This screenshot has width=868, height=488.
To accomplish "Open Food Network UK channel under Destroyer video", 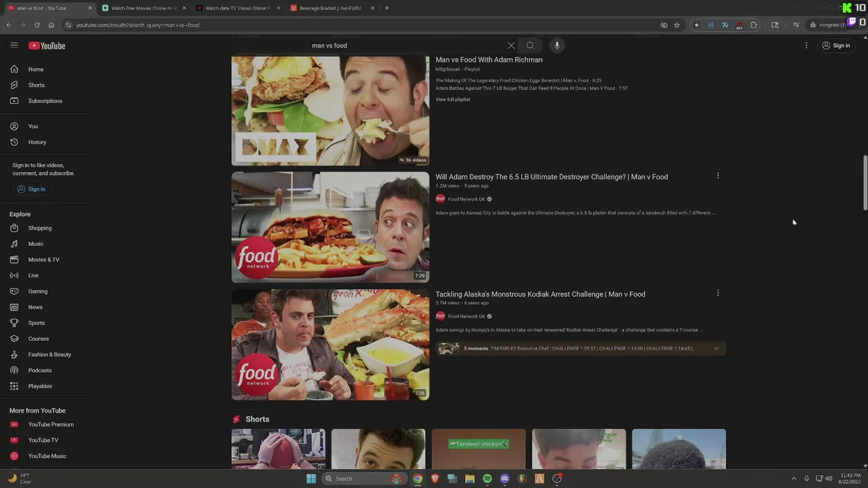I will pos(467,199).
